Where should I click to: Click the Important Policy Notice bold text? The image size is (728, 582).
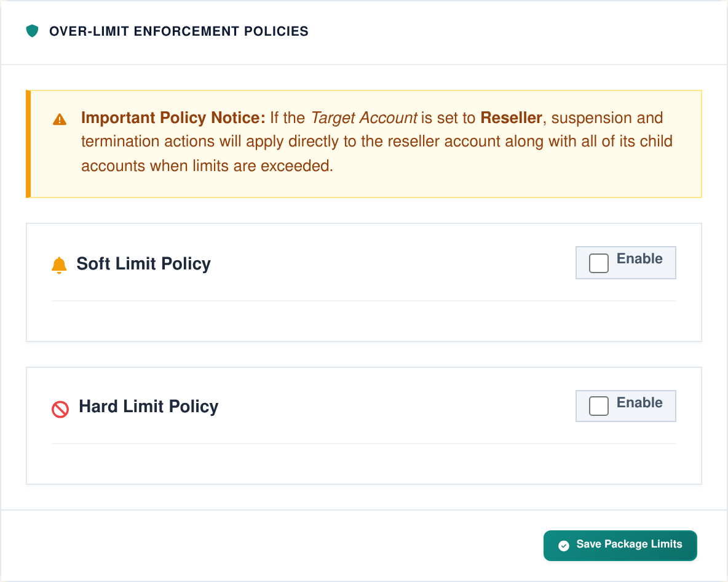pyautogui.click(x=173, y=118)
